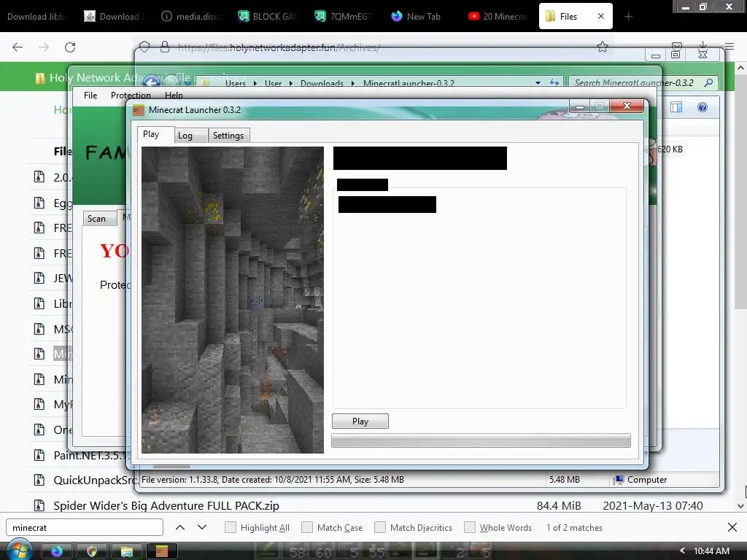The image size is (747, 560).
Task: Close the find bar
Action: [x=732, y=527]
